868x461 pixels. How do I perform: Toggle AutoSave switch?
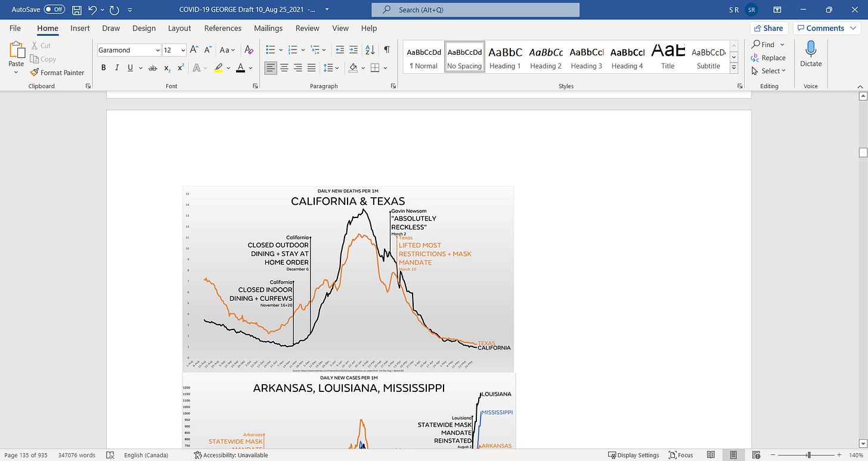pyautogui.click(x=54, y=10)
